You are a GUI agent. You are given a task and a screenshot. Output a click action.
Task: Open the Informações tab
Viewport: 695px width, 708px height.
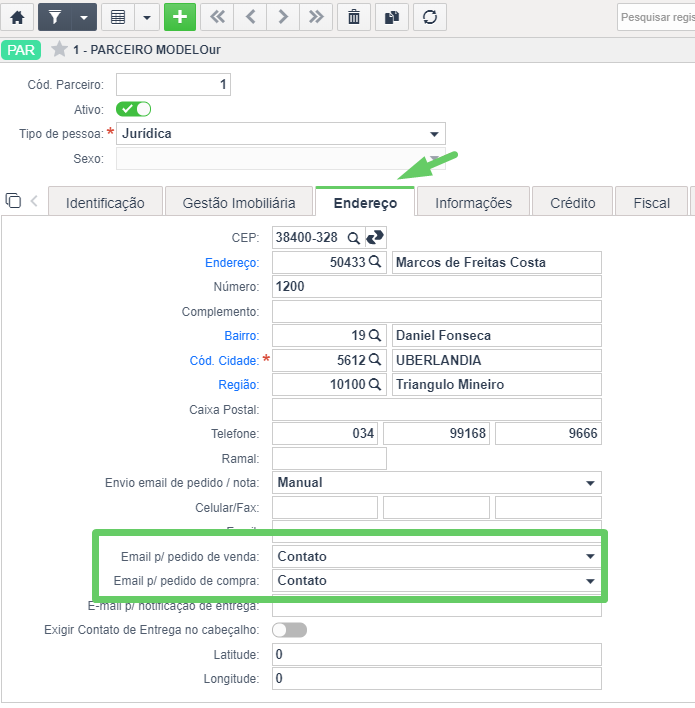click(473, 203)
